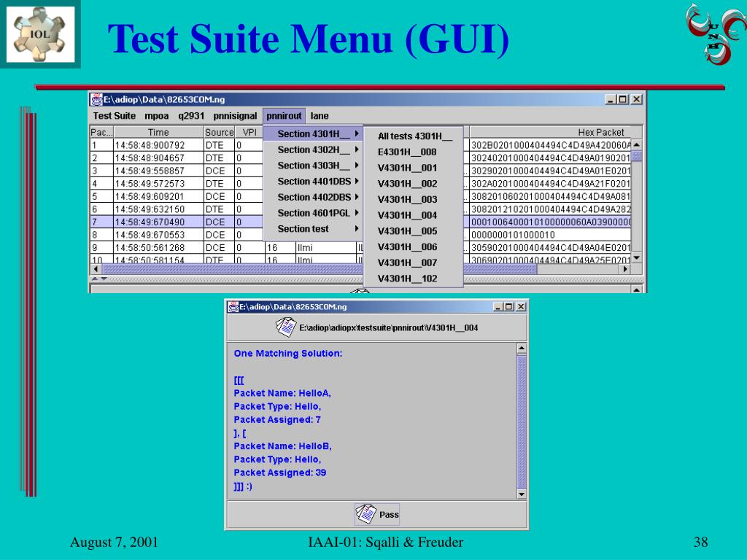
Task: Open the pnnisignal menu
Action: 235,116
